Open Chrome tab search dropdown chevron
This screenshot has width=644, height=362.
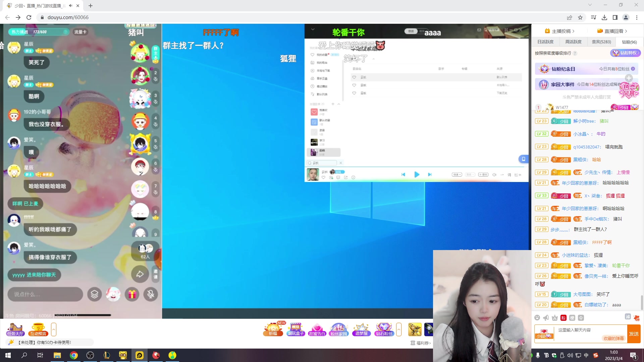click(x=590, y=5)
